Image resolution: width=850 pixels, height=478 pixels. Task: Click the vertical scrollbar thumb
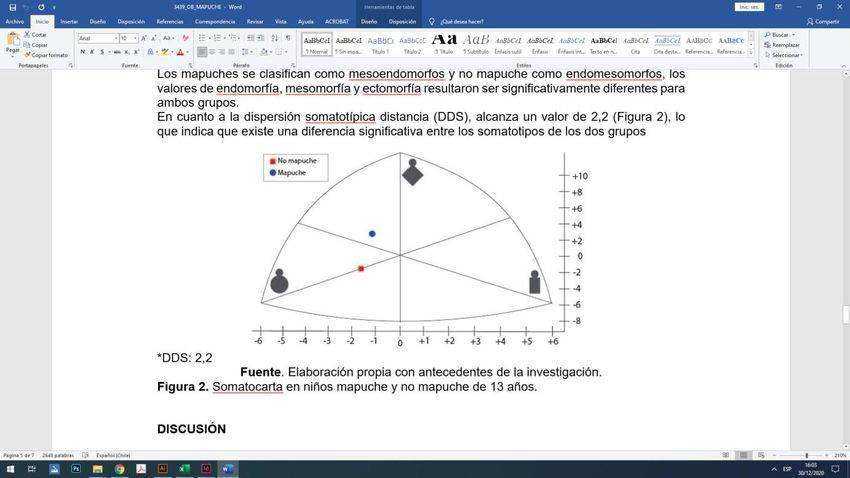pyautogui.click(x=846, y=315)
